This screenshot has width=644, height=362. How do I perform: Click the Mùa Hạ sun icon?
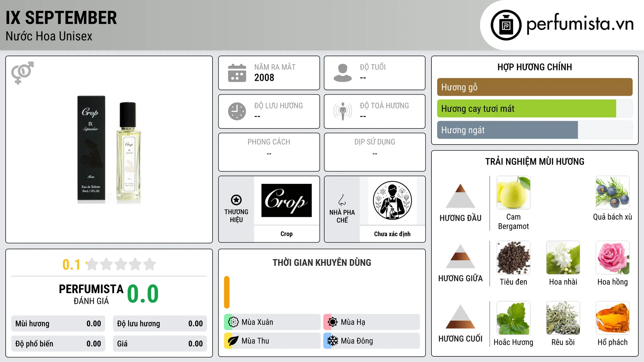pyautogui.click(x=332, y=322)
